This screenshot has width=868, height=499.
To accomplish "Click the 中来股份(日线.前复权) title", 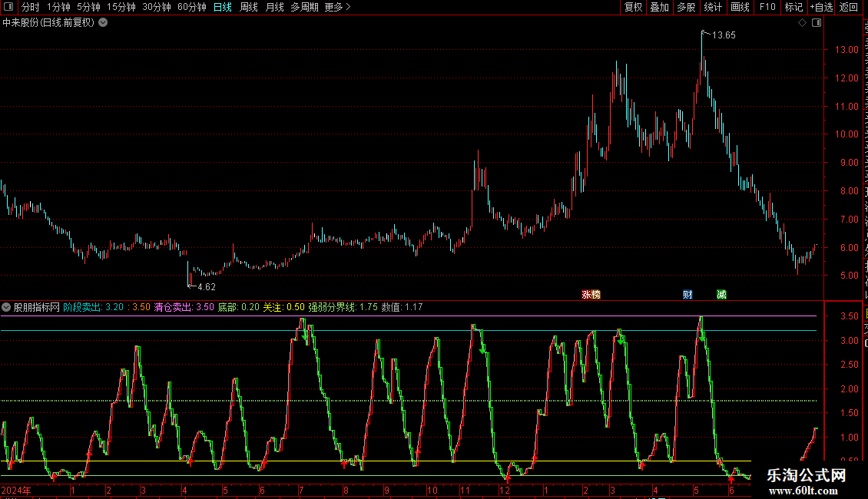I will (48, 23).
